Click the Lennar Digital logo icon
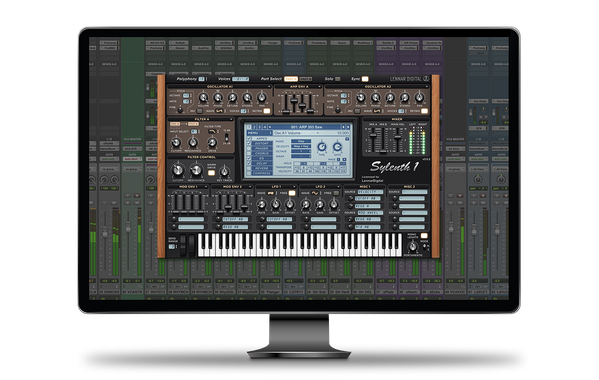The width and height of the screenshot is (599, 380). point(426,79)
